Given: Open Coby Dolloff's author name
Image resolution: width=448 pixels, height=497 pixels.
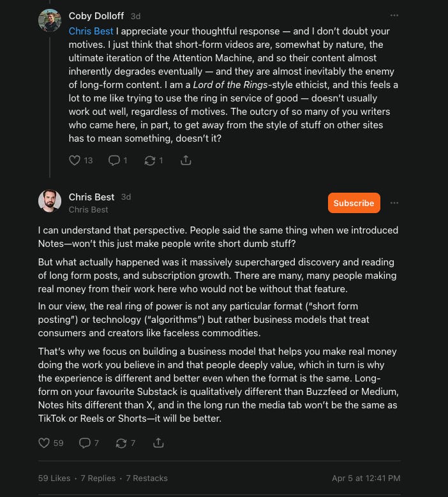Looking at the screenshot, I should pos(96,16).
